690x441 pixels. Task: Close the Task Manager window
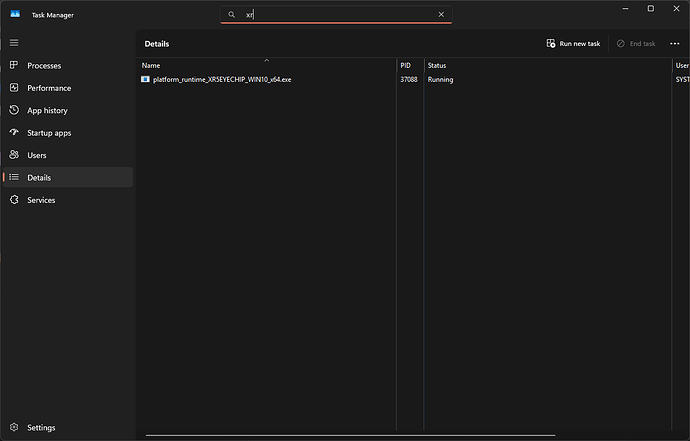click(x=676, y=8)
